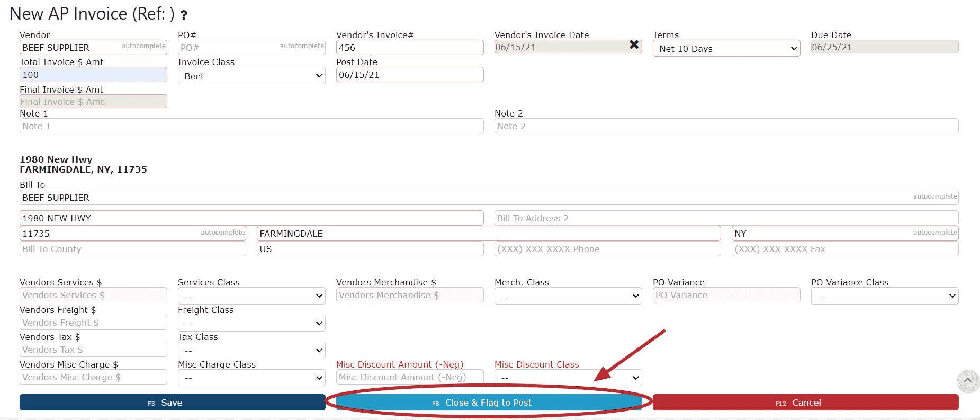The image size is (980, 420).
Task: Click the scroll-to-top arrow button
Action: [x=967, y=381]
